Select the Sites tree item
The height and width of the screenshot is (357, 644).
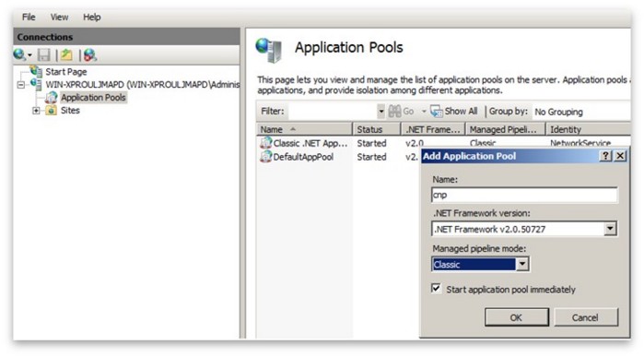(70, 110)
